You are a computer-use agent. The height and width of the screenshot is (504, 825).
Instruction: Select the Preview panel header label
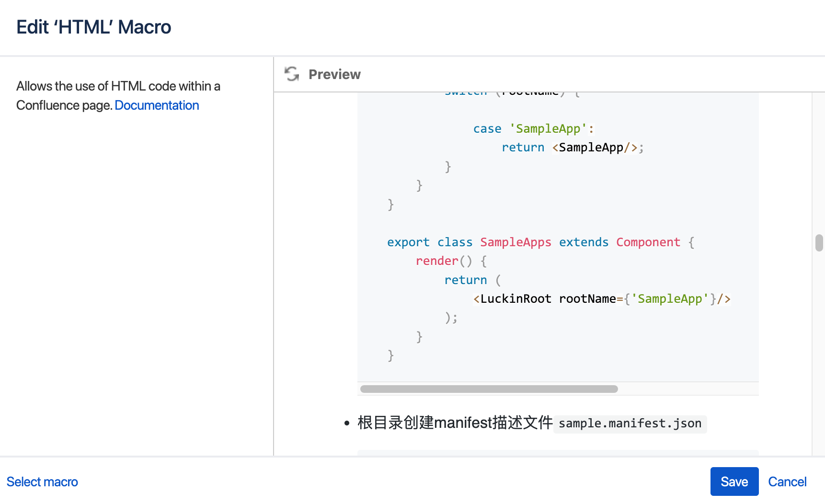pyautogui.click(x=334, y=74)
